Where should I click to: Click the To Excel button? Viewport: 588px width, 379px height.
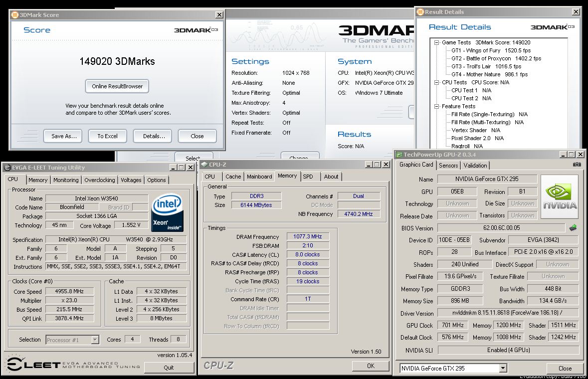point(108,136)
